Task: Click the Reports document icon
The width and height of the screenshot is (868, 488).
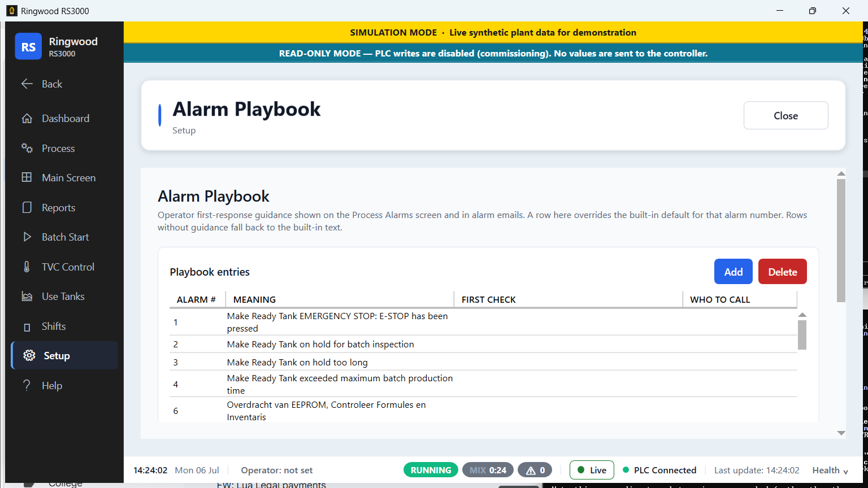Action: 27,207
